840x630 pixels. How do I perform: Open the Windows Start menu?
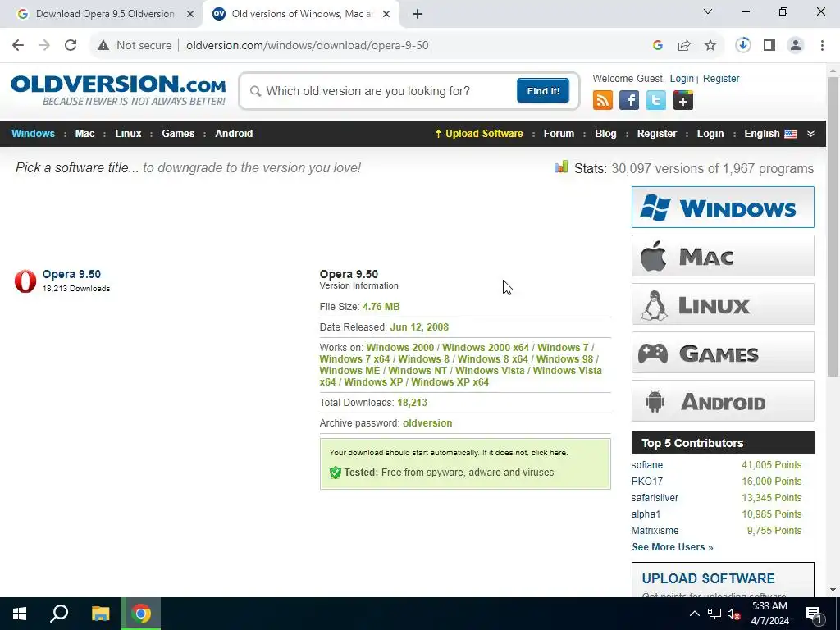point(20,614)
